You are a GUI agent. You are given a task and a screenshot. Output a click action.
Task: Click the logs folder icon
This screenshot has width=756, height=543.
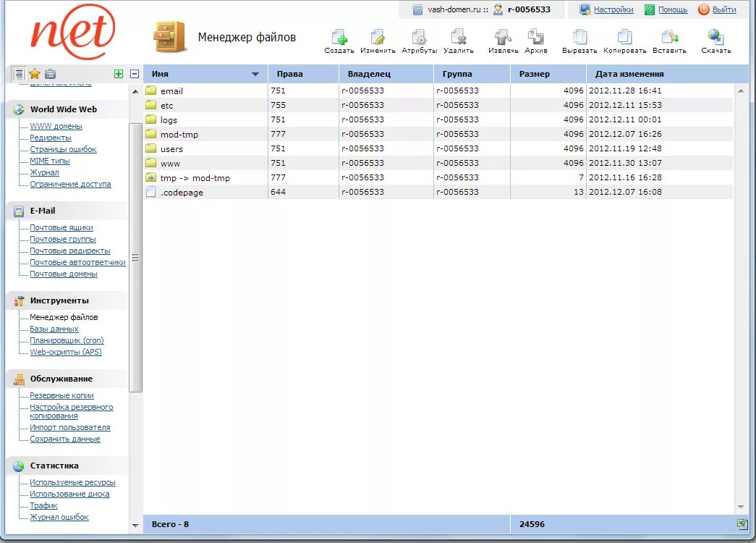click(151, 119)
